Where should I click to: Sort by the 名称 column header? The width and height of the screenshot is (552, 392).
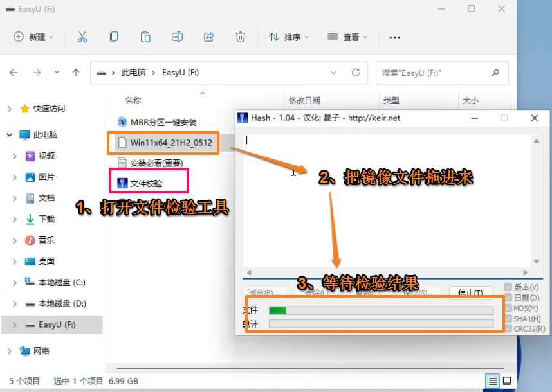tap(133, 100)
